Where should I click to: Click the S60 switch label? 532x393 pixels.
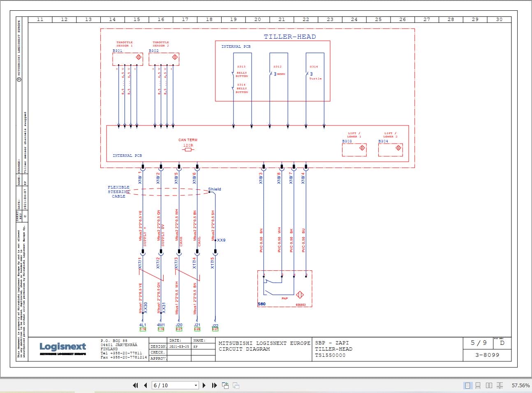[x=261, y=304]
